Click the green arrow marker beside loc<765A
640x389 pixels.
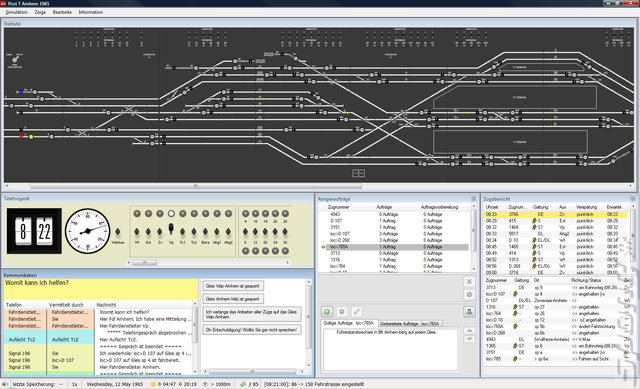pos(323,247)
